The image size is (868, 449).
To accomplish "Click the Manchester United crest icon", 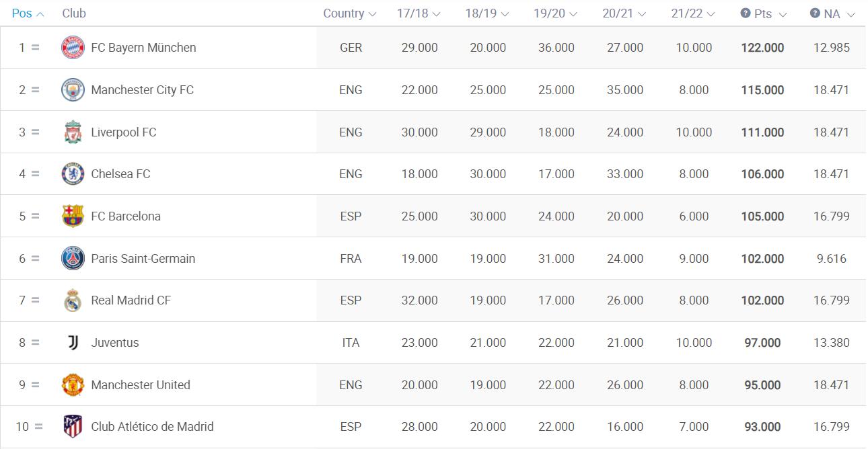I will 73,385.
